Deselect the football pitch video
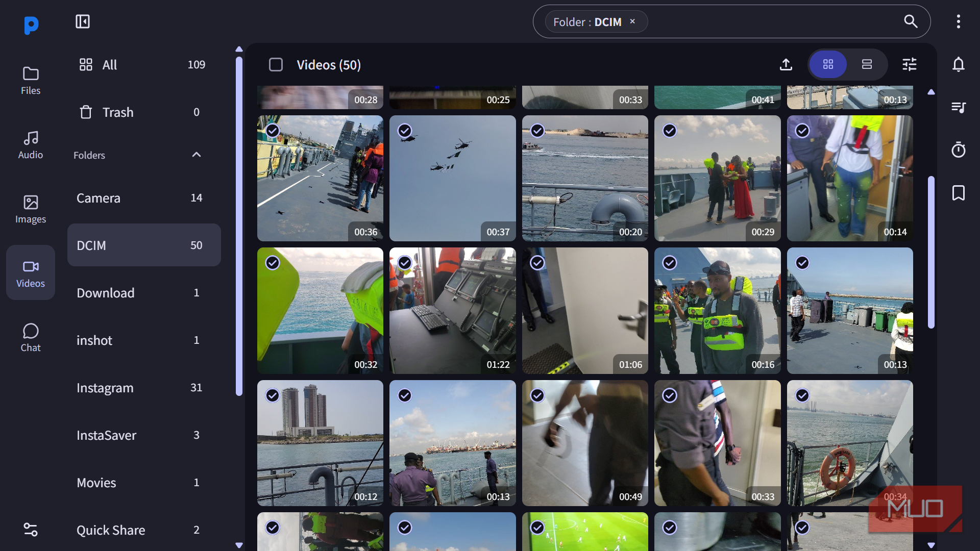Screen dimensions: 980x551 [x=537, y=528]
